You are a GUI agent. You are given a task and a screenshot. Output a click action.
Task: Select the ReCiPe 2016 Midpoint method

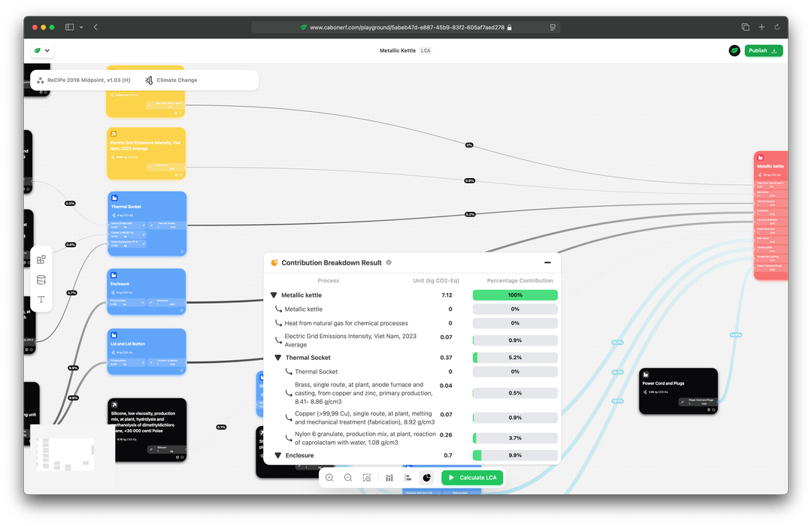tap(84, 80)
